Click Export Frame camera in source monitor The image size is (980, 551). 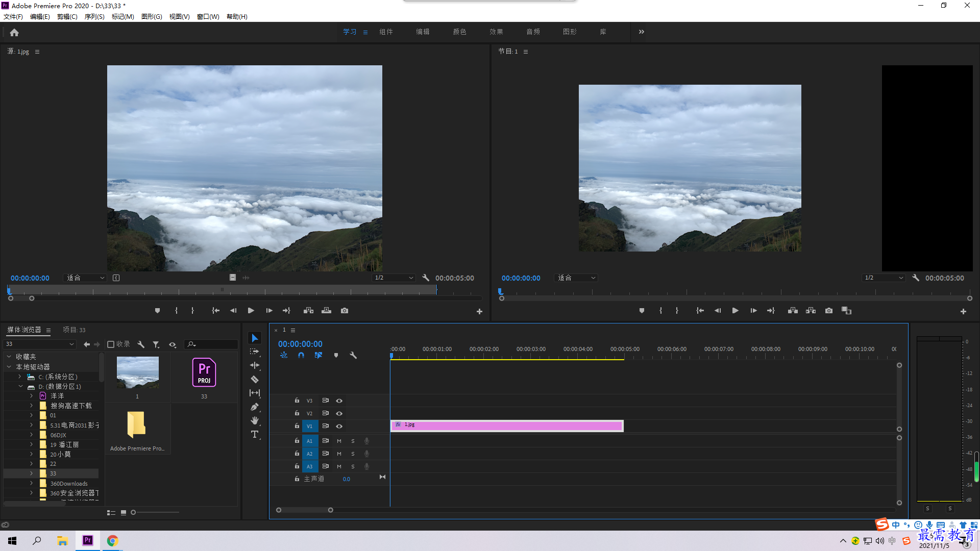click(x=345, y=311)
